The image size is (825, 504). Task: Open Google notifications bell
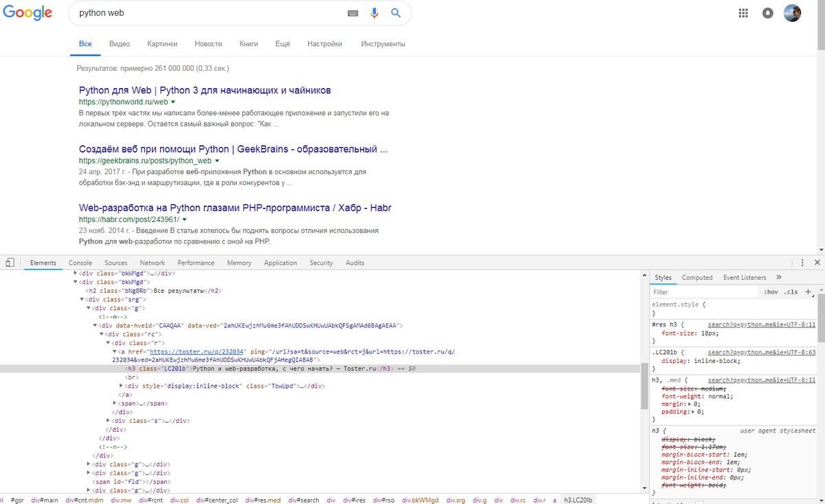click(768, 13)
